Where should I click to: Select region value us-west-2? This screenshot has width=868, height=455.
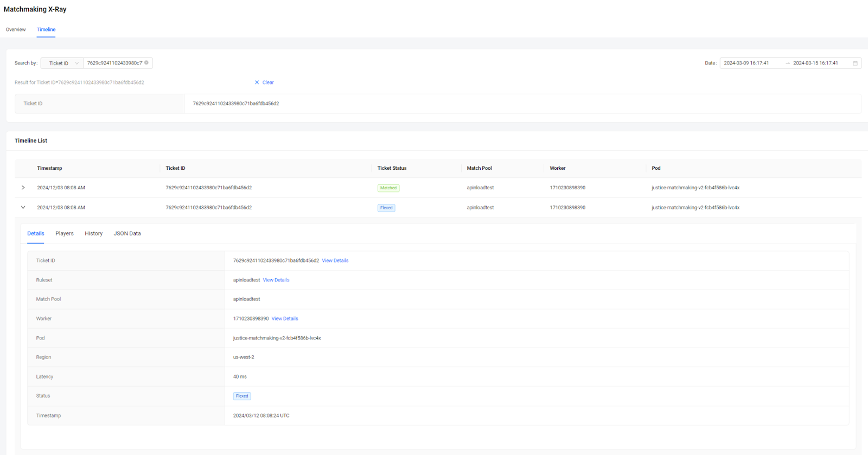point(244,357)
